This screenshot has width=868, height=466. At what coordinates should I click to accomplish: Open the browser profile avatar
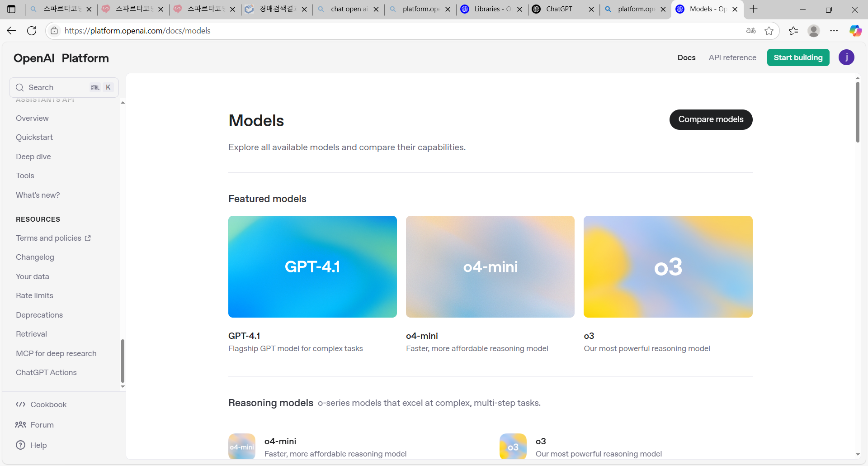[x=814, y=31]
